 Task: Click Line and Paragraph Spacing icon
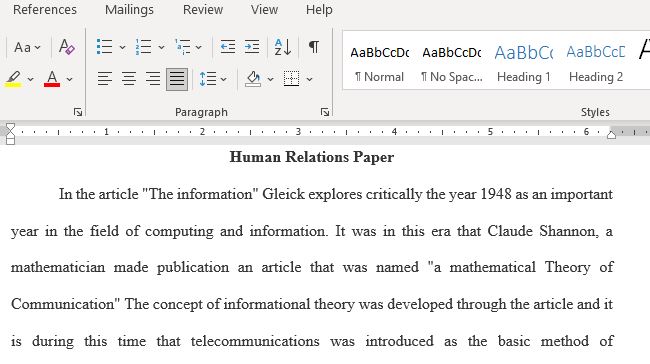tap(208, 79)
